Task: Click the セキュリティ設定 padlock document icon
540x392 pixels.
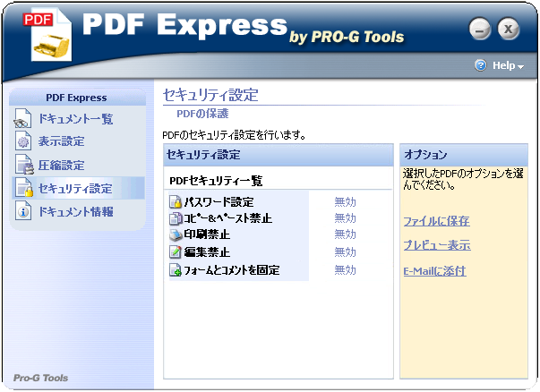Action: (x=24, y=188)
